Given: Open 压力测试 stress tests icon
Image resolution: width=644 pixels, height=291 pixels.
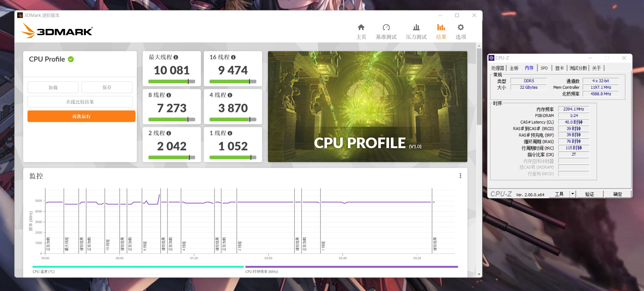Looking at the screenshot, I should (x=416, y=27).
